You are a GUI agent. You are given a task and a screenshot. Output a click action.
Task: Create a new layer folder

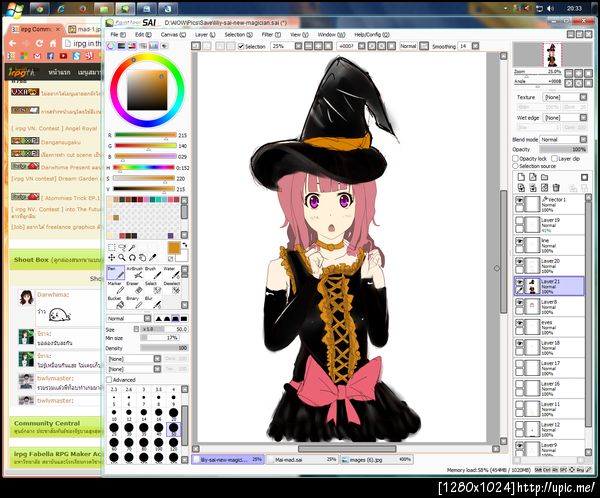pyautogui.click(x=545, y=177)
